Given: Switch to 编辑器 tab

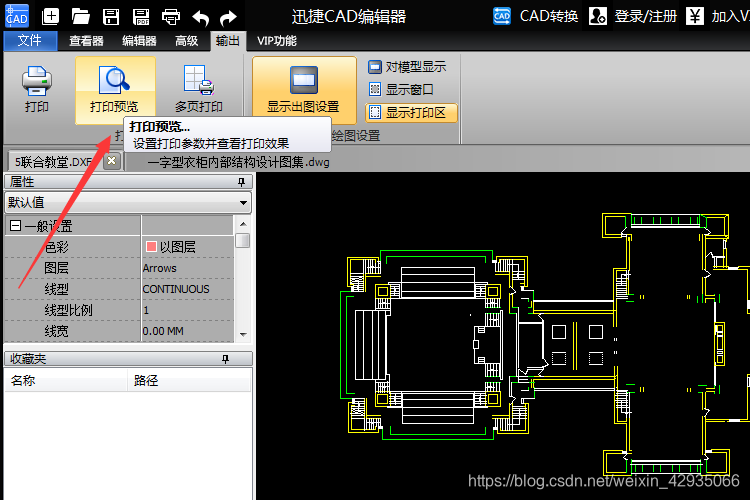Looking at the screenshot, I should pyautogui.click(x=139, y=41).
